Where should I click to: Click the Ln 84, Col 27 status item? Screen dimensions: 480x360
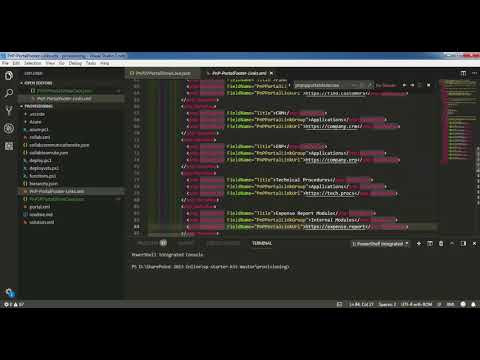point(361,304)
